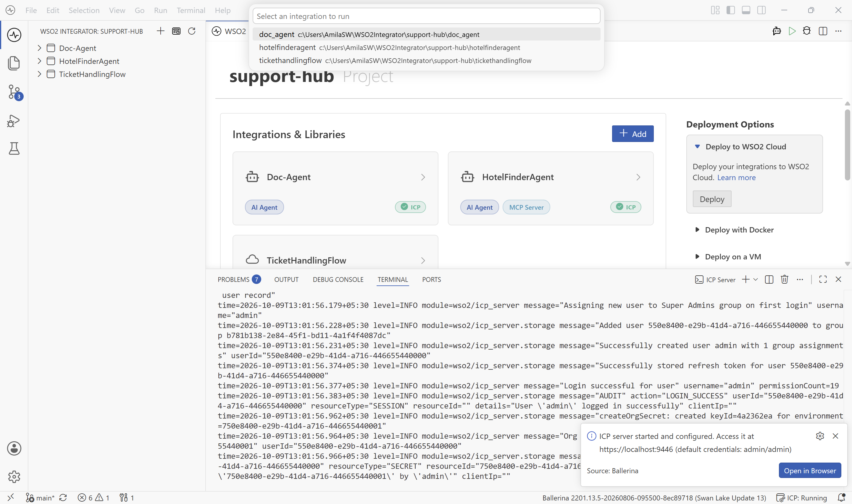Image resolution: width=852 pixels, height=504 pixels.
Task: Click the Deploy button
Action: coord(712,199)
